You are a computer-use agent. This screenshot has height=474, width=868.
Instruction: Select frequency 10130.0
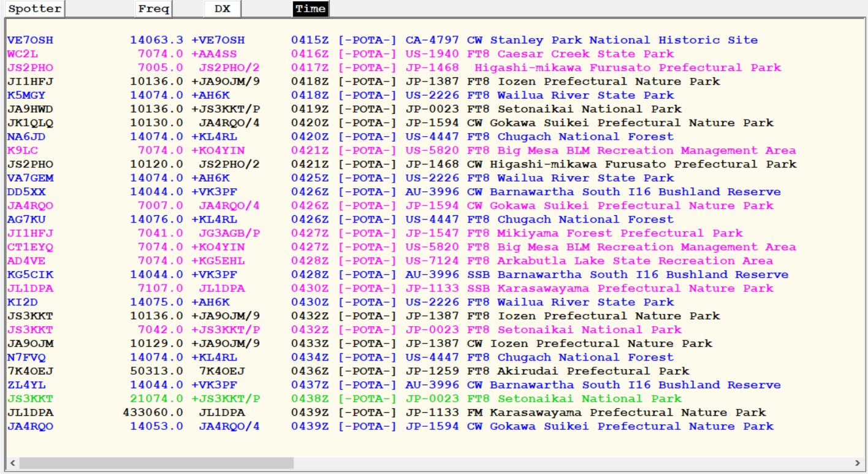(156, 123)
